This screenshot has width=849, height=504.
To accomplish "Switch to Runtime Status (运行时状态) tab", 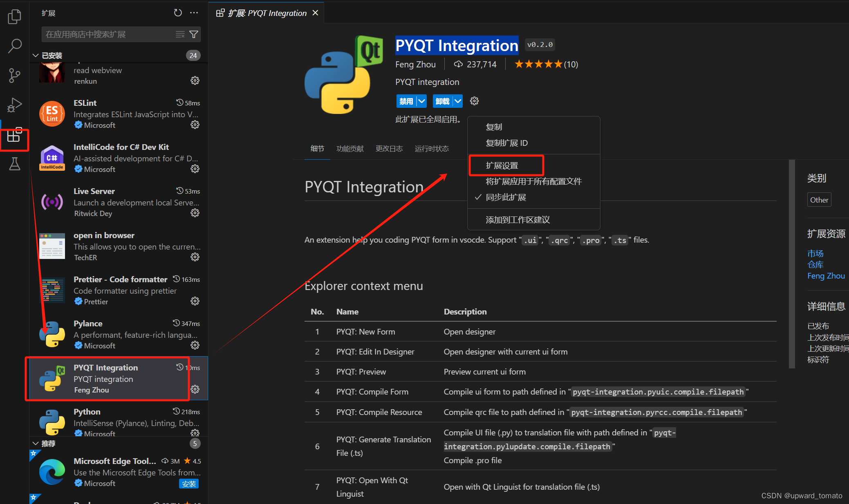I will coord(432,149).
